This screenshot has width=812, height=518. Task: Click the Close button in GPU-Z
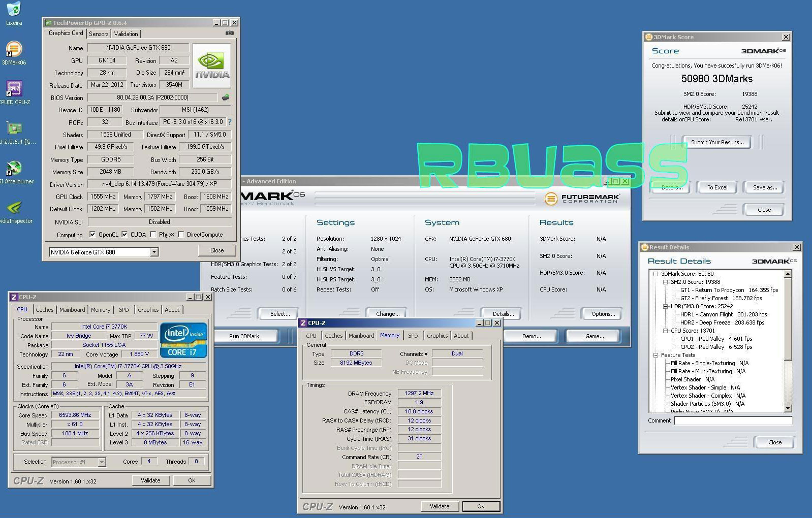(217, 250)
